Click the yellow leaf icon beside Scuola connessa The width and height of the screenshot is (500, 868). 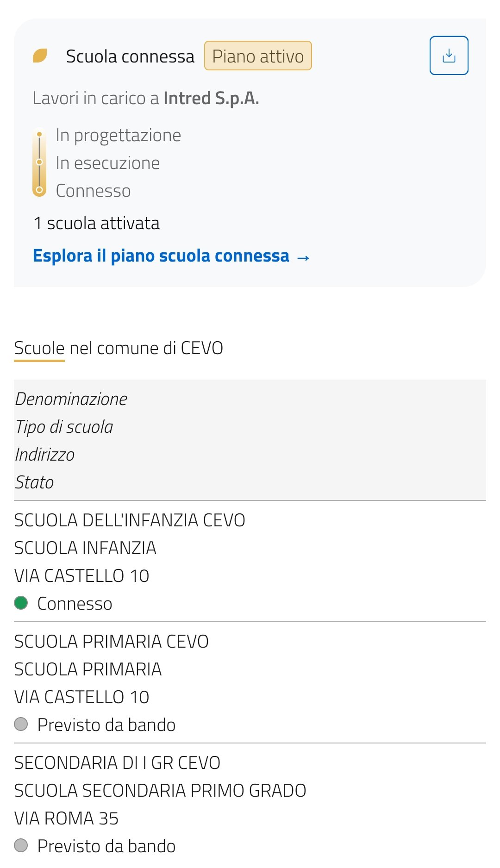click(40, 56)
